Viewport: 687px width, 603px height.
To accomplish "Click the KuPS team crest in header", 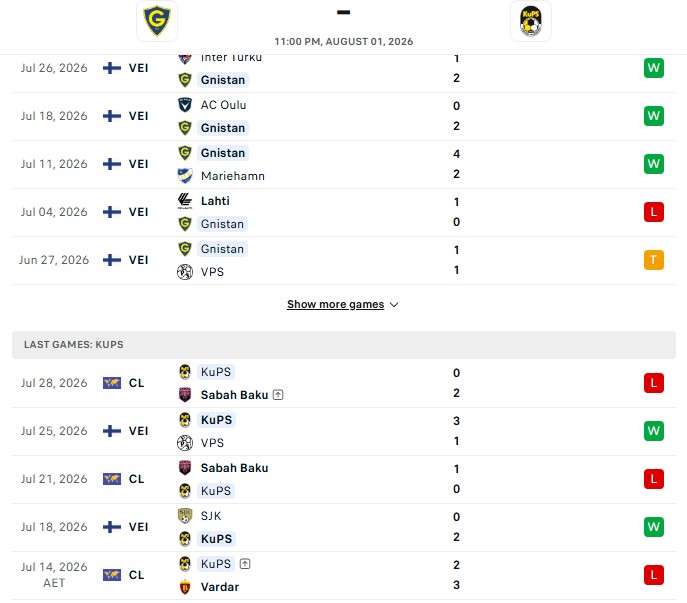I will point(531,21).
